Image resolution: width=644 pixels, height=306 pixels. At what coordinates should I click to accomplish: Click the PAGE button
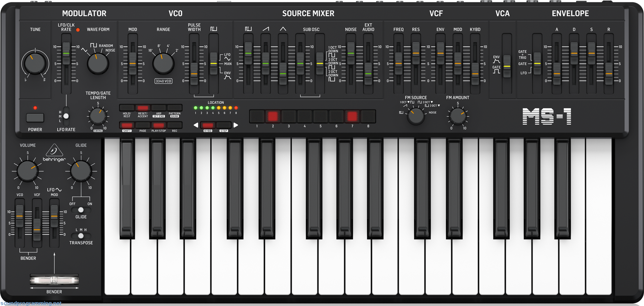(x=143, y=125)
